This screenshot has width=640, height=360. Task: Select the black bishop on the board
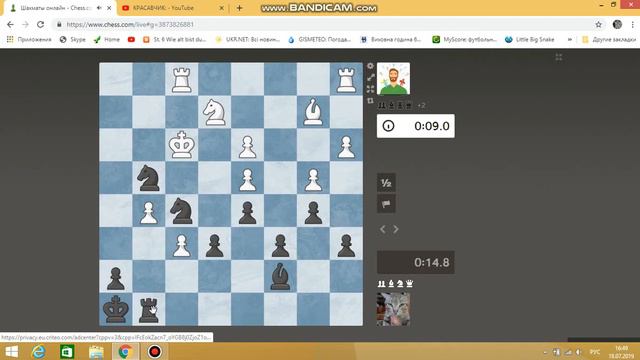280,276
